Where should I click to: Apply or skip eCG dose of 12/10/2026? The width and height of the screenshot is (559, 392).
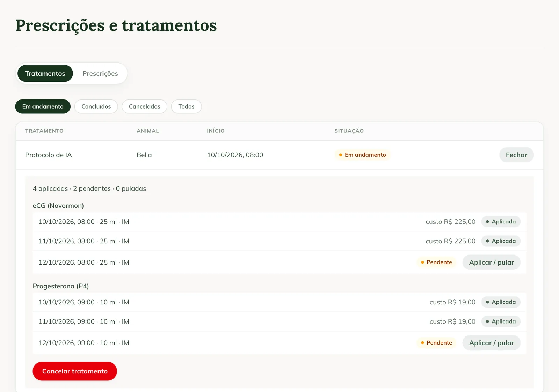coord(491,262)
